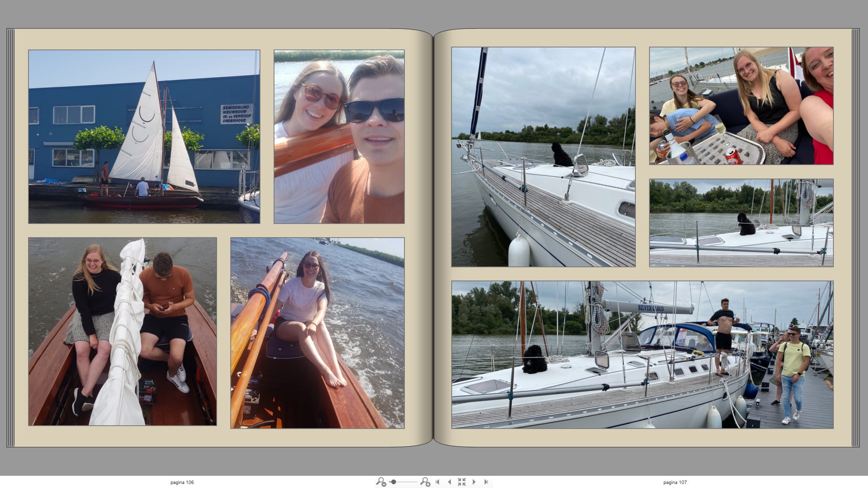The image size is (868, 488).
Task: Select the sailboat at blue building photo
Action: [x=144, y=137]
